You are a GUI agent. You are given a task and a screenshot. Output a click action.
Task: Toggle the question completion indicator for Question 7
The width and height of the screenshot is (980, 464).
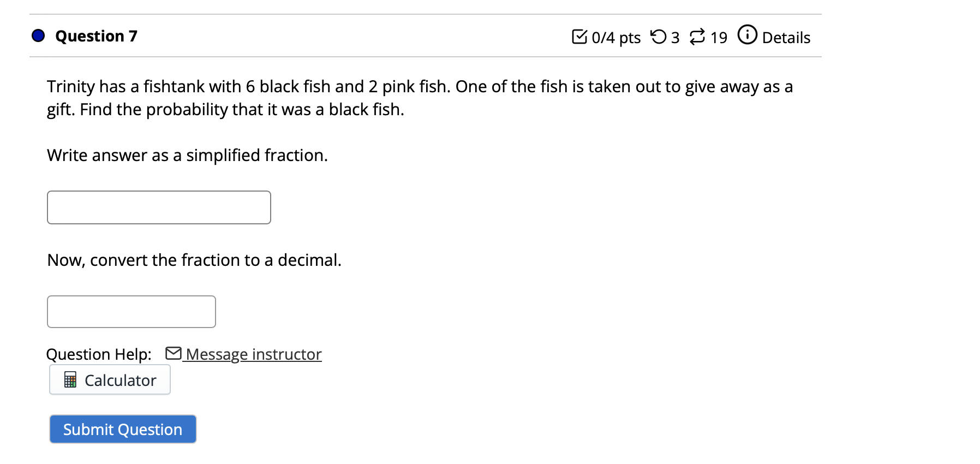tap(37, 35)
